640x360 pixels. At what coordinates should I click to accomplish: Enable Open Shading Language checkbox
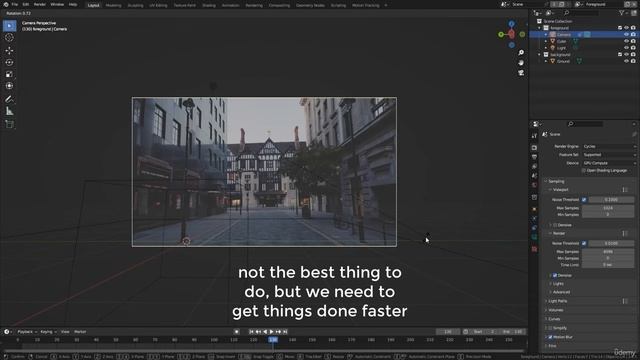[x=584, y=171]
